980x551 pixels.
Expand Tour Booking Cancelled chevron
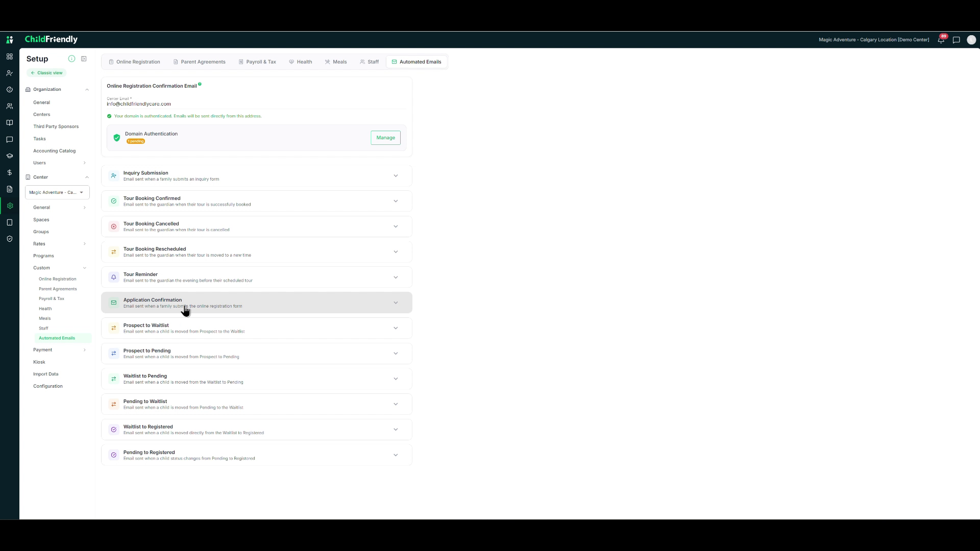(396, 227)
